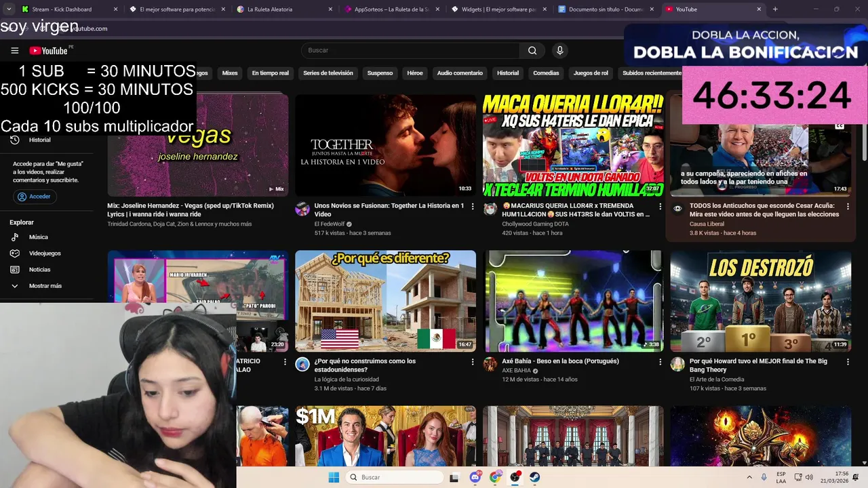
Task: Open OBS Studio from the taskbar
Action: [x=515, y=477]
